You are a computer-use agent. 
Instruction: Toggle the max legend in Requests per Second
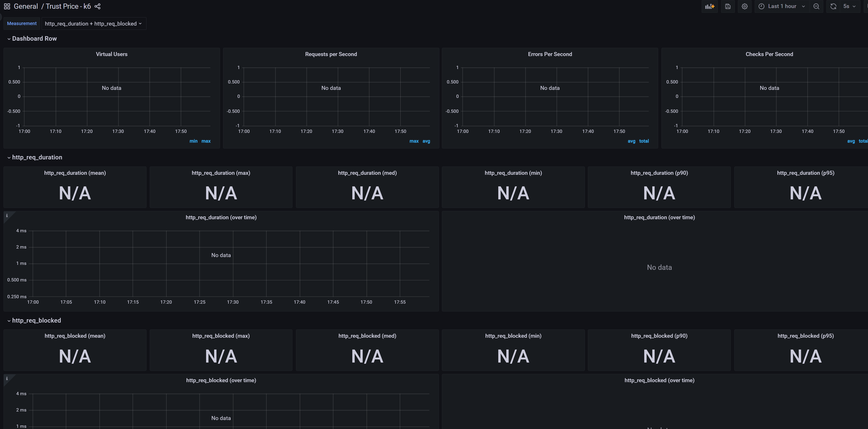(x=414, y=141)
